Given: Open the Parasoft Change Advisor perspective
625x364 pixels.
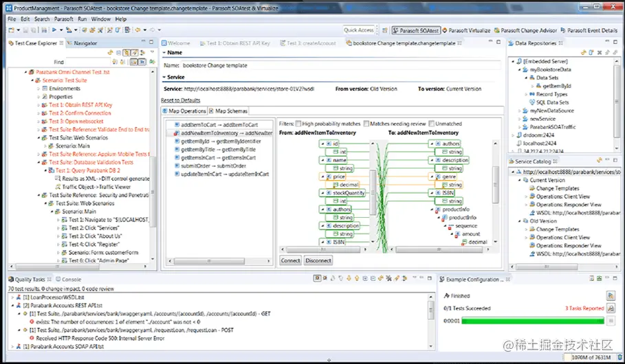Looking at the screenshot, I should click(x=525, y=30).
